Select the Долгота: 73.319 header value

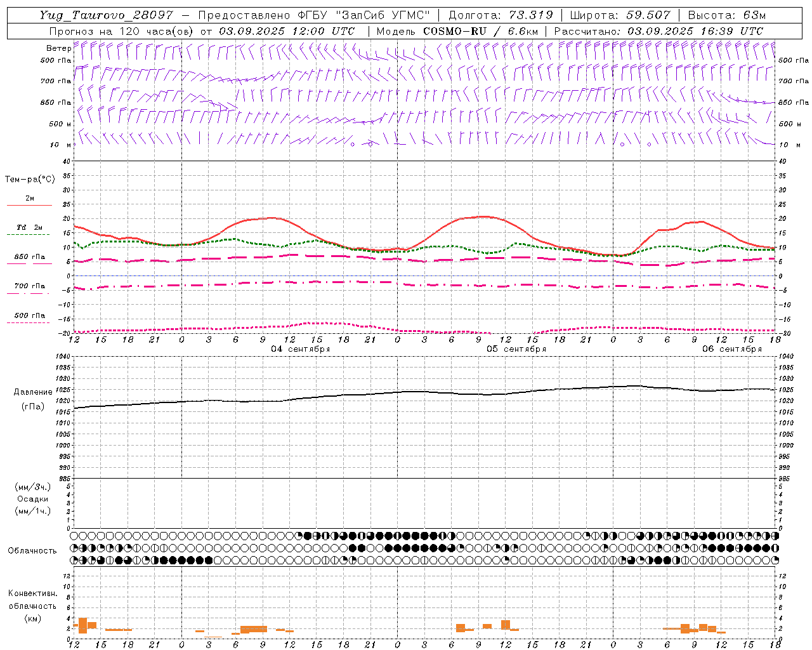(501, 15)
